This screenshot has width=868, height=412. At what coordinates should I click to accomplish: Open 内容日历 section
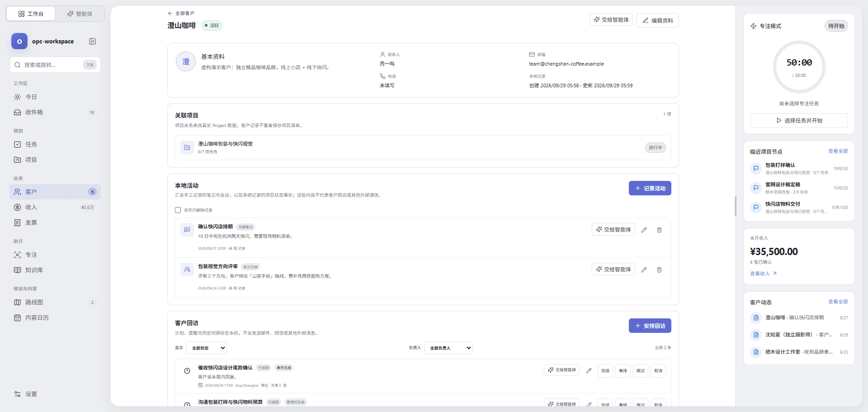[55, 317]
